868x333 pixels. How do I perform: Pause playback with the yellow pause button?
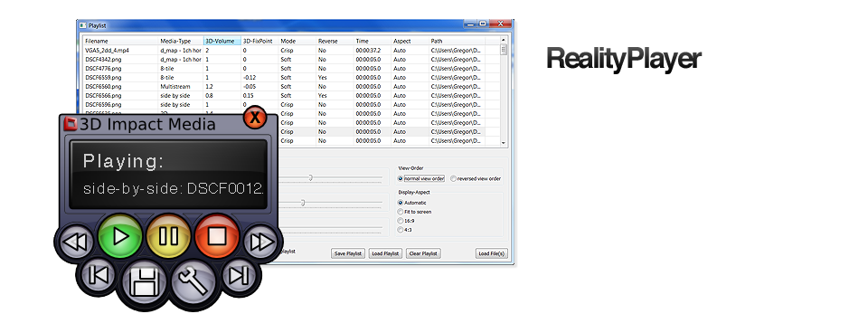pyautogui.click(x=168, y=236)
